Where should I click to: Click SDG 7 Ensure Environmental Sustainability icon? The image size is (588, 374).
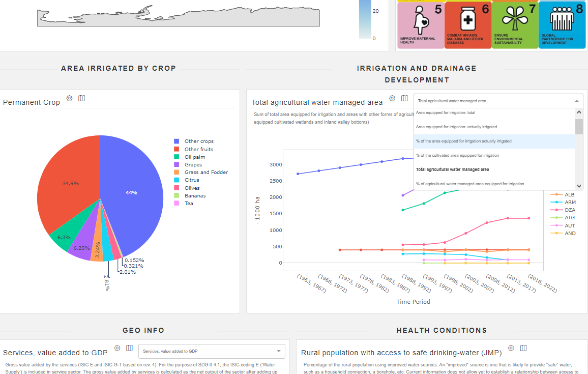[515, 24]
